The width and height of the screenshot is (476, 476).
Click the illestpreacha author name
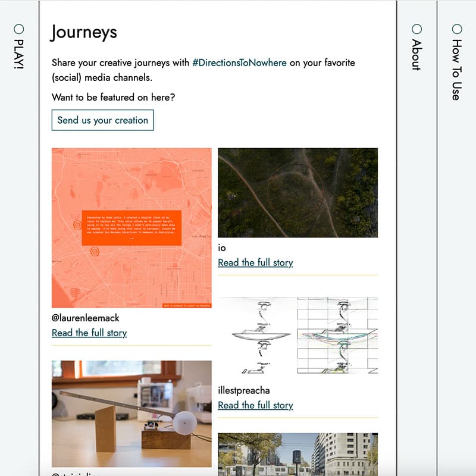(x=244, y=390)
